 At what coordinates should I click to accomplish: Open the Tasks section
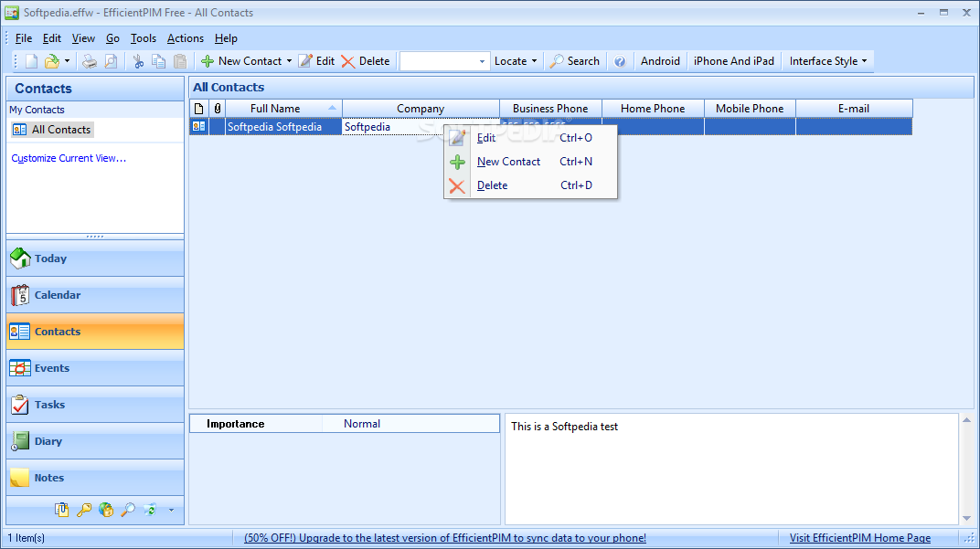tap(95, 405)
